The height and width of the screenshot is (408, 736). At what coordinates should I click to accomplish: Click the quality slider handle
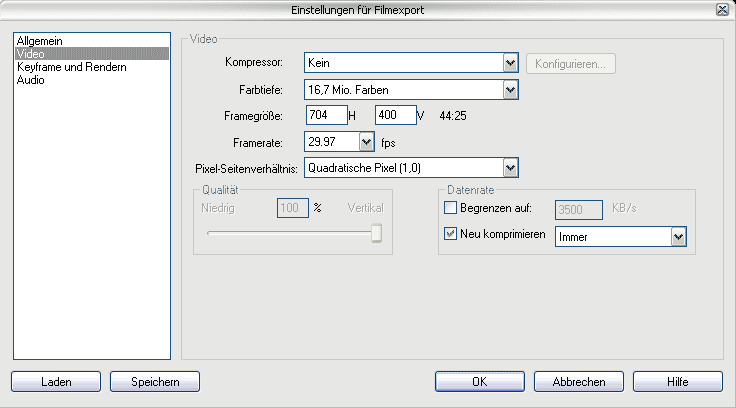pyautogui.click(x=376, y=233)
